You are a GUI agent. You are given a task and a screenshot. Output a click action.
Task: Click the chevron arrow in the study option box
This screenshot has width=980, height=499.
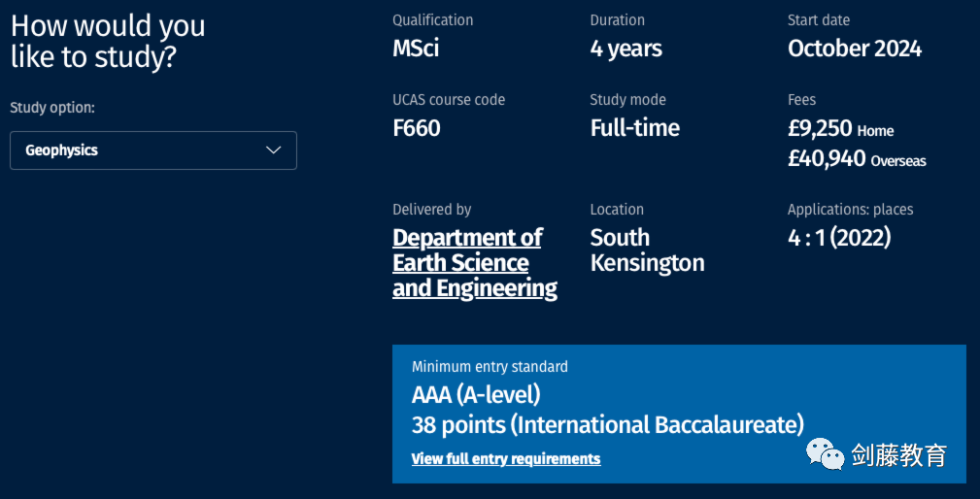[x=274, y=150]
